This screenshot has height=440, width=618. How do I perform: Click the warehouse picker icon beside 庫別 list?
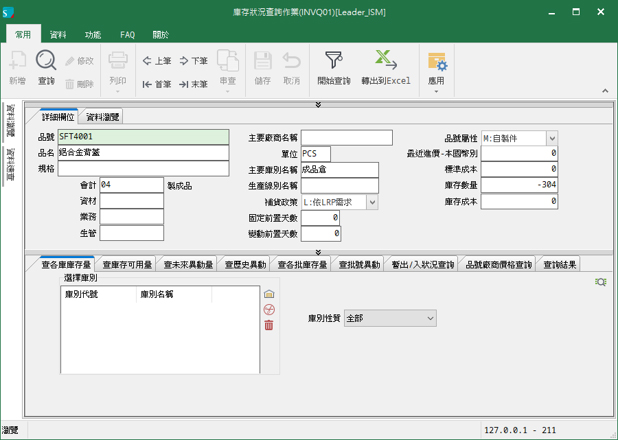click(x=269, y=294)
